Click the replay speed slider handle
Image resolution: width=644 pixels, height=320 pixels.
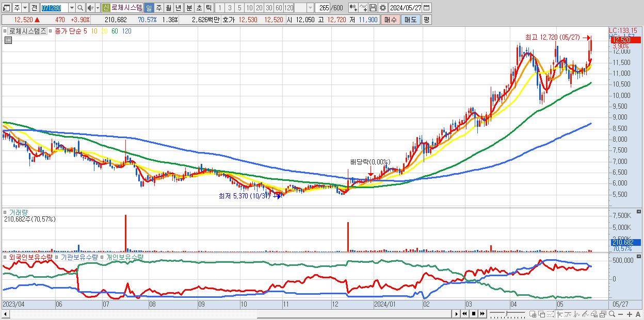click(506, 313)
